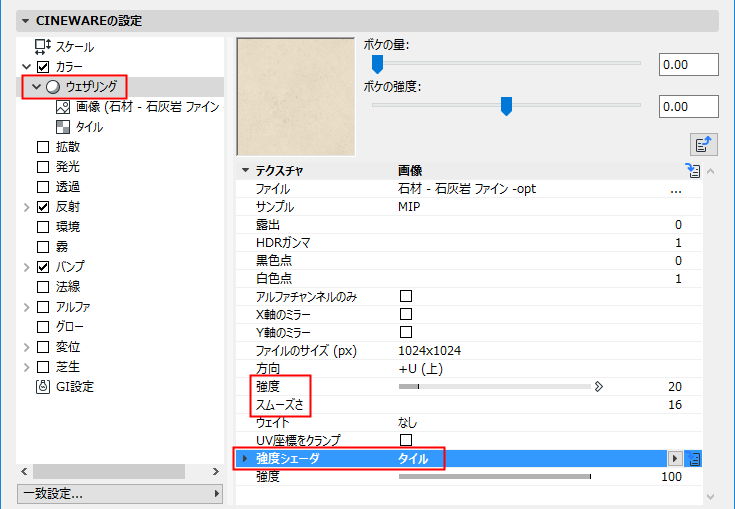Screen dimensions: 735x509
Task: Click the icon at the right of the テクスチャ header
Action: 692,171
